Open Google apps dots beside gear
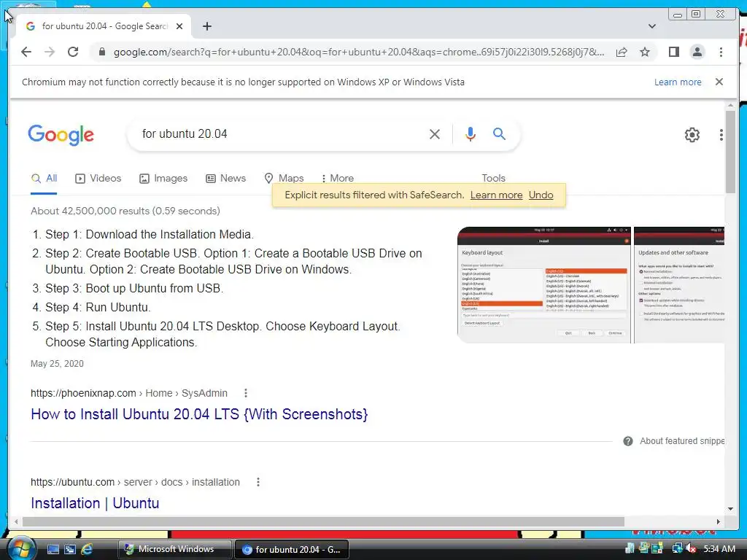Image resolution: width=747 pixels, height=560 pixels. click(721, 135)
